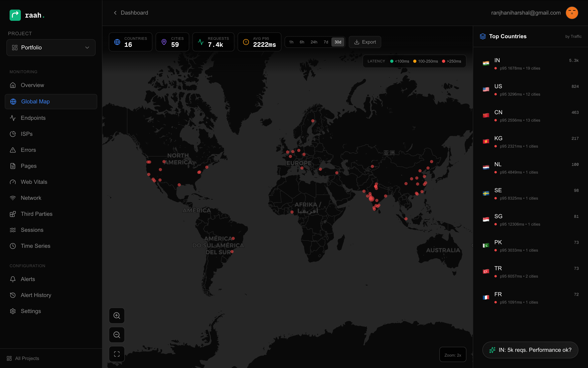Toggle the <100ms latency legend filter
This screenshot has width=588, height=368.
[399, 61]
